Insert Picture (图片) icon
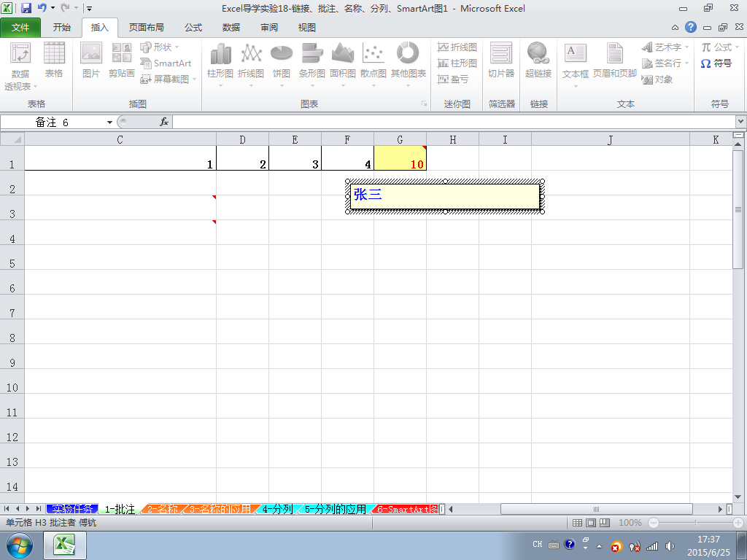747x560 pixels. (90, 60)
